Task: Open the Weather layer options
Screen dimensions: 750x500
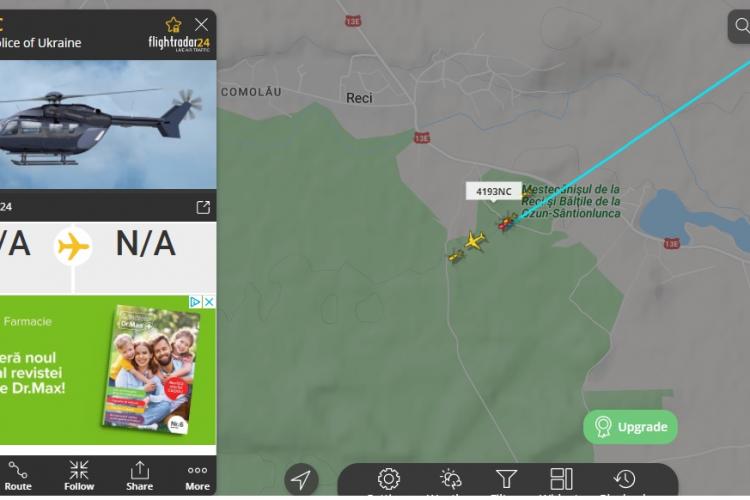Action: tap(450, 479)
